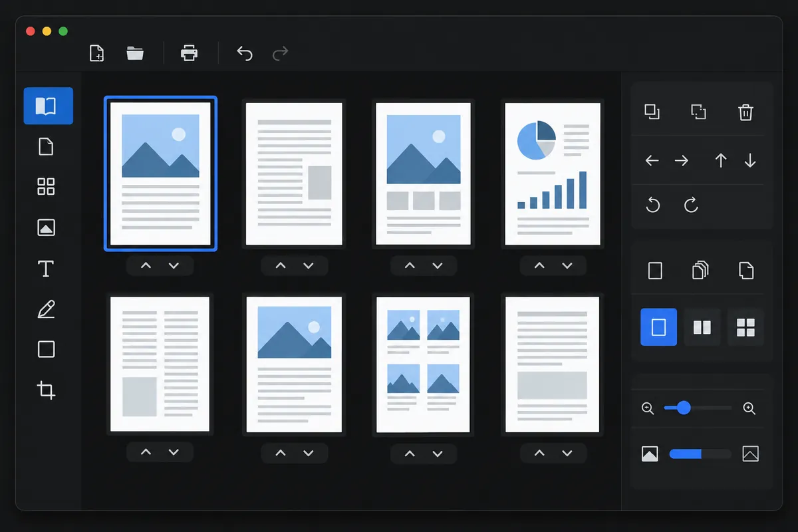Click the up arrow in the right panel

(721, 160)
